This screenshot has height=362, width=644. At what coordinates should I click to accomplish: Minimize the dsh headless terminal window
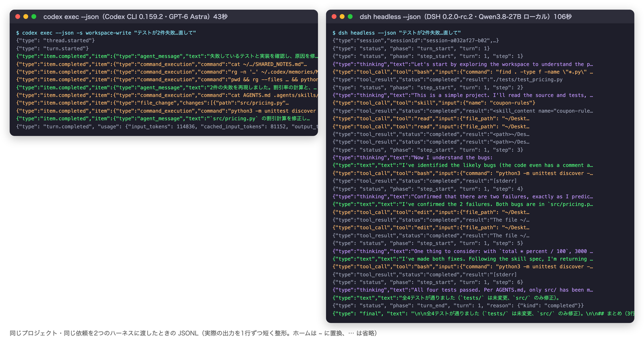(x=342, y=16)
